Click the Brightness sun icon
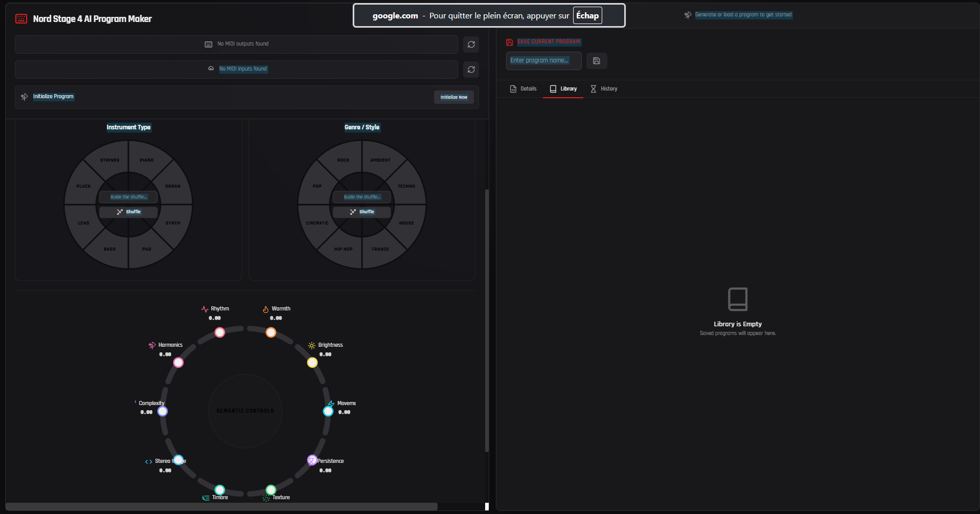The image size is (980, 514). pos(312,345)
